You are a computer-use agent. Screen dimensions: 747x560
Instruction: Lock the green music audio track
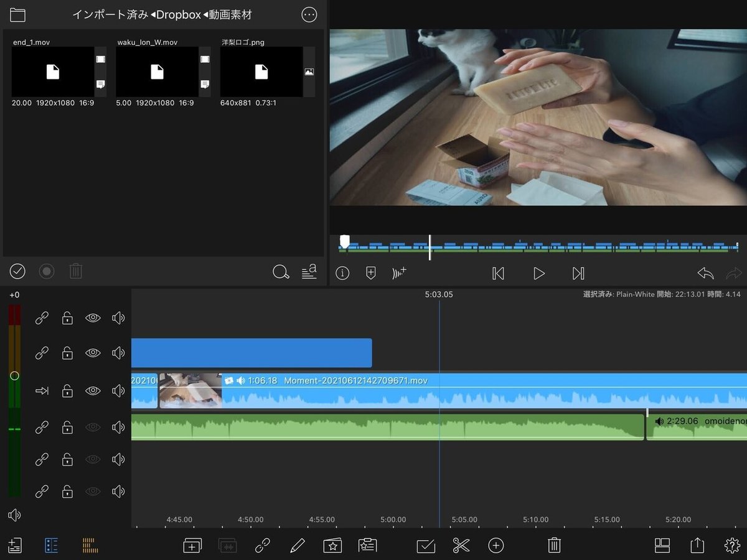pos(67,427)
